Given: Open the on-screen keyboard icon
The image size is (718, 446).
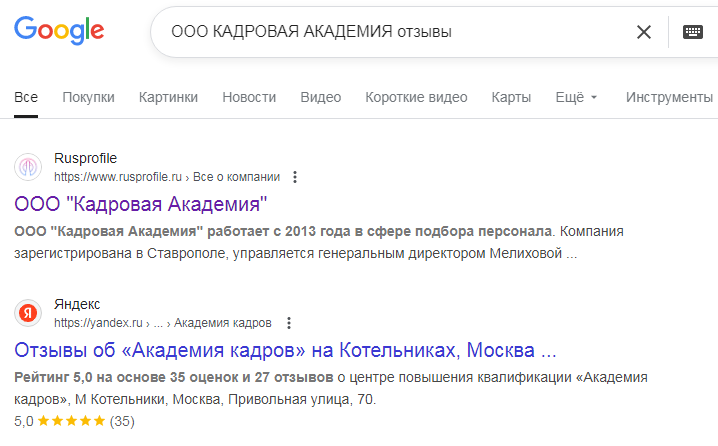Looking at the screenshot, I should [x=692, y=32].
